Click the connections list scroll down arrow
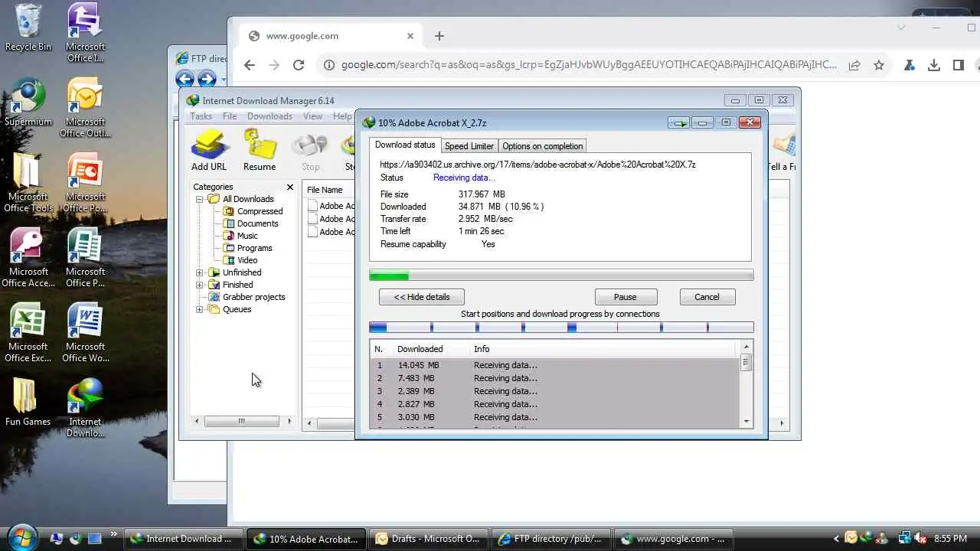 click(746, 422)
